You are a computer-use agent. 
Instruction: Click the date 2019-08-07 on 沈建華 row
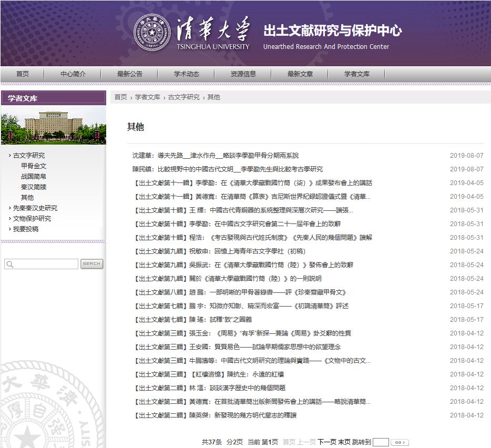pyautogui.click(x=467, y=156)
